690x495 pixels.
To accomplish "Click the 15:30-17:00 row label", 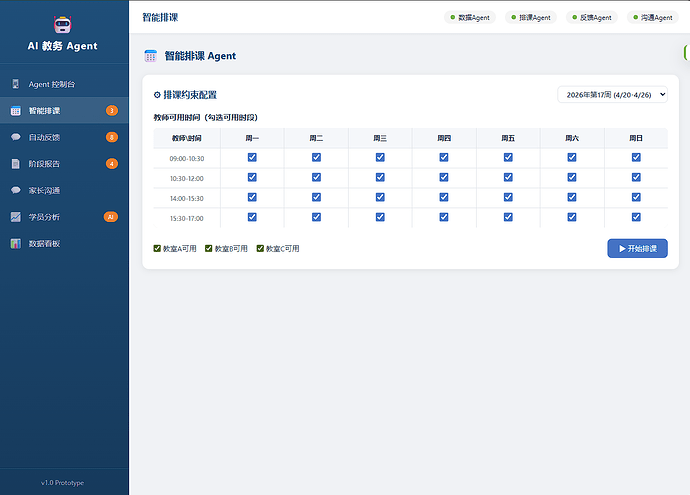I will [x=187, y=218].
